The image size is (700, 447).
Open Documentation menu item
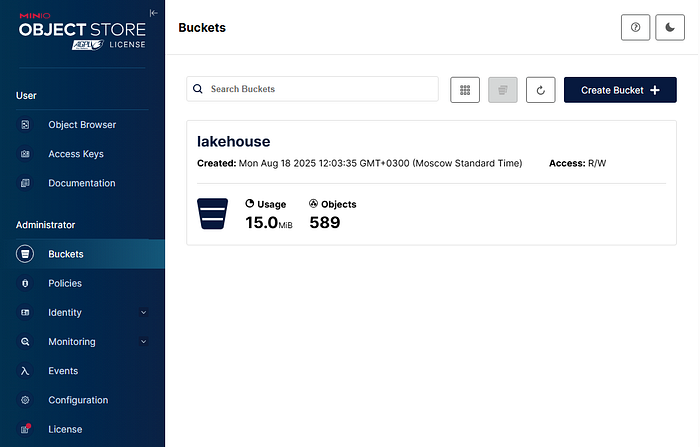tap(82, 183)
